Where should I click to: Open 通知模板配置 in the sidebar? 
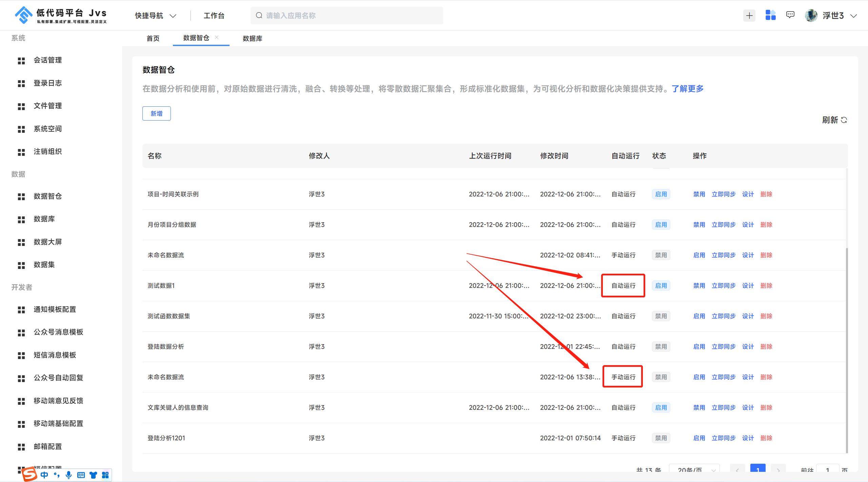(x=55, y=309)
